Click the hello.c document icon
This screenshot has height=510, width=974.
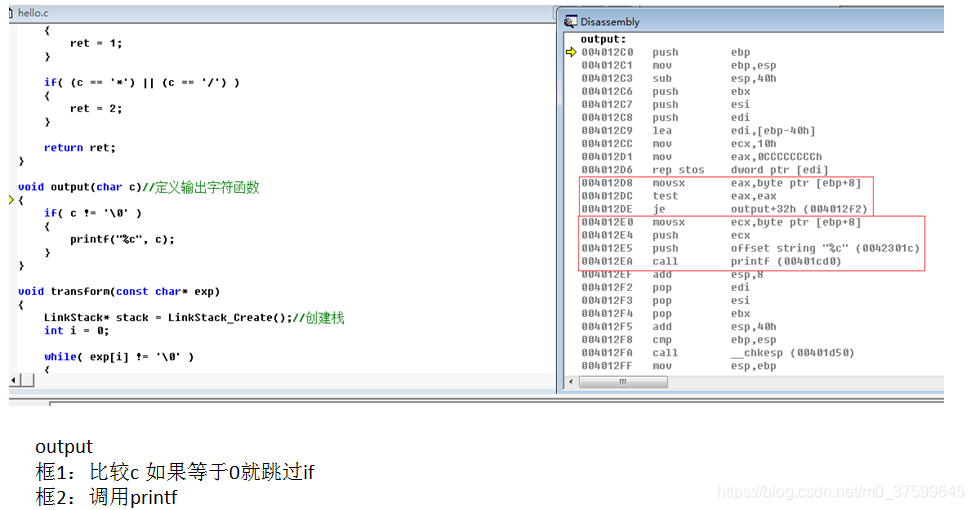11,12
